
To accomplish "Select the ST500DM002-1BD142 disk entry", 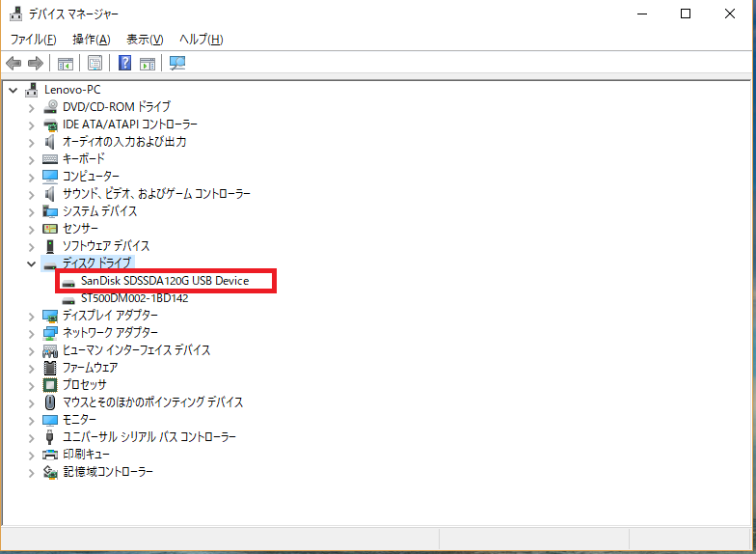I will coord(135,298).
